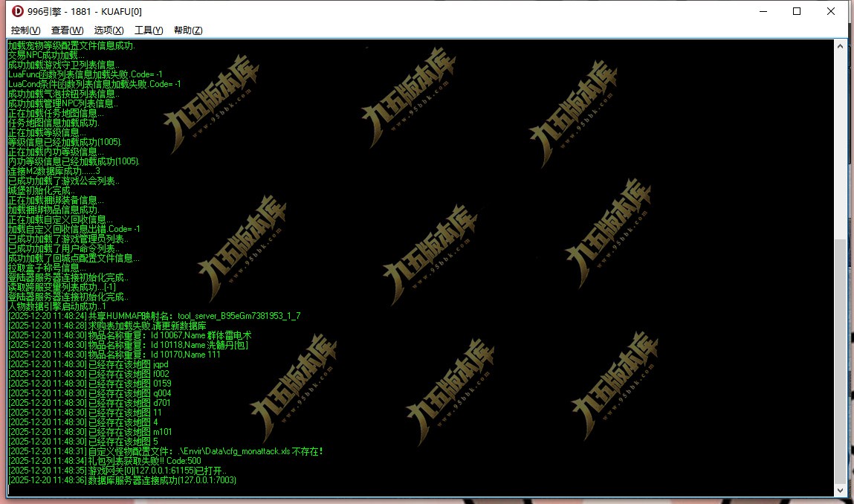Click line 已成功加载了游戏管理员列表
This screenshot has width=854, height=504.
[x=68, y=239]
